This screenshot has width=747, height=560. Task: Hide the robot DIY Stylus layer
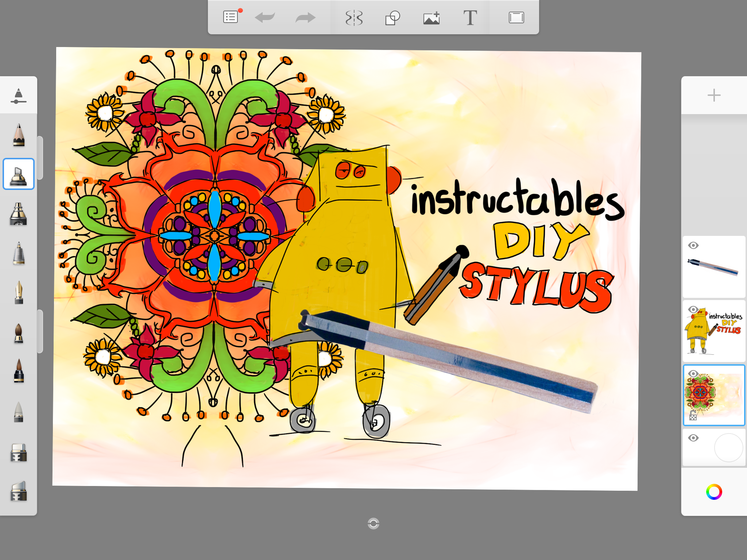tap(693, 310)
